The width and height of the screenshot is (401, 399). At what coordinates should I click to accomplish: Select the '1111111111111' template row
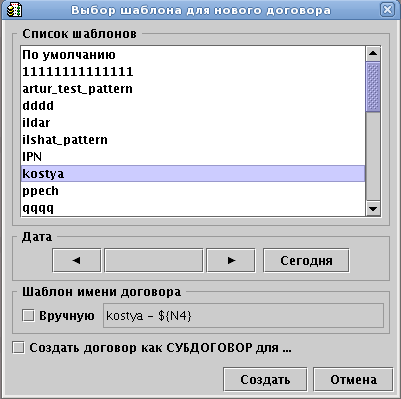coord(193,72)
